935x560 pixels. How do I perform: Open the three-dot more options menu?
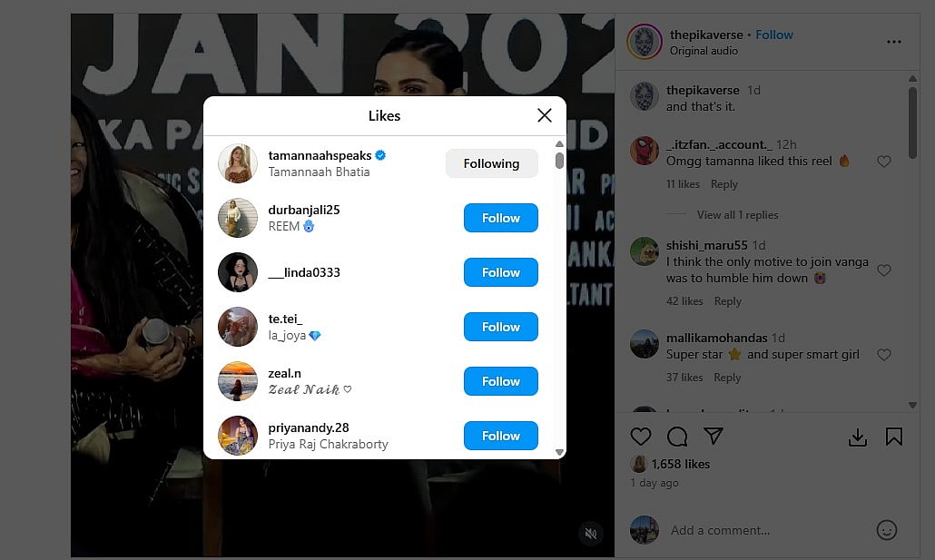[893, 42]
